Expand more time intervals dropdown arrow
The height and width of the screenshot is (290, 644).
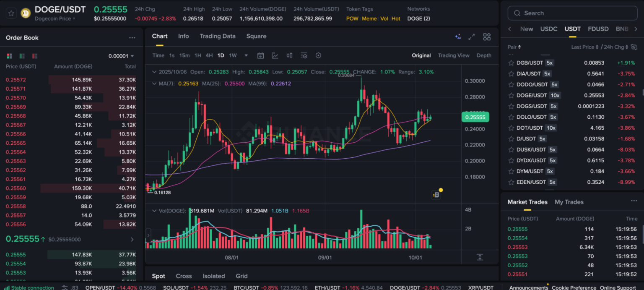pos(246,55)
